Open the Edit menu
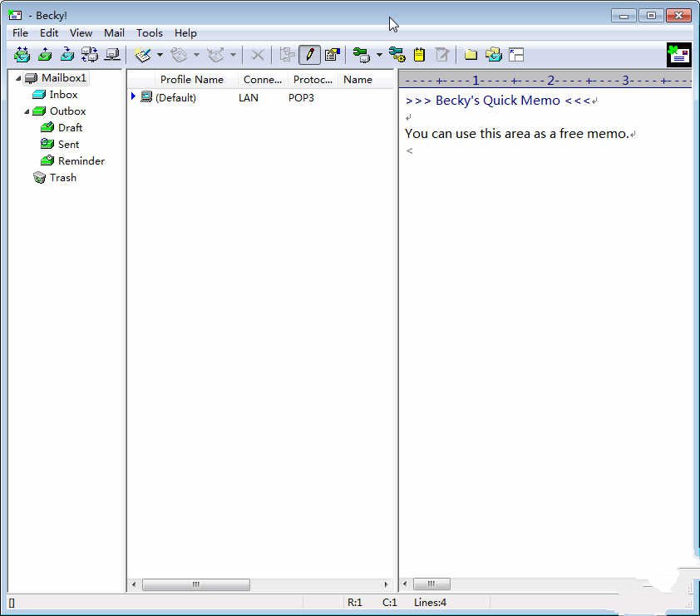700x616 pixels. point(49,33)
